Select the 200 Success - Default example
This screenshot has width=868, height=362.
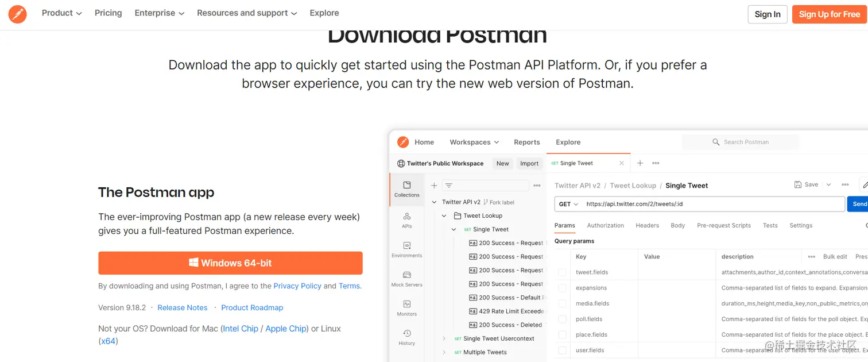[506, 298]
